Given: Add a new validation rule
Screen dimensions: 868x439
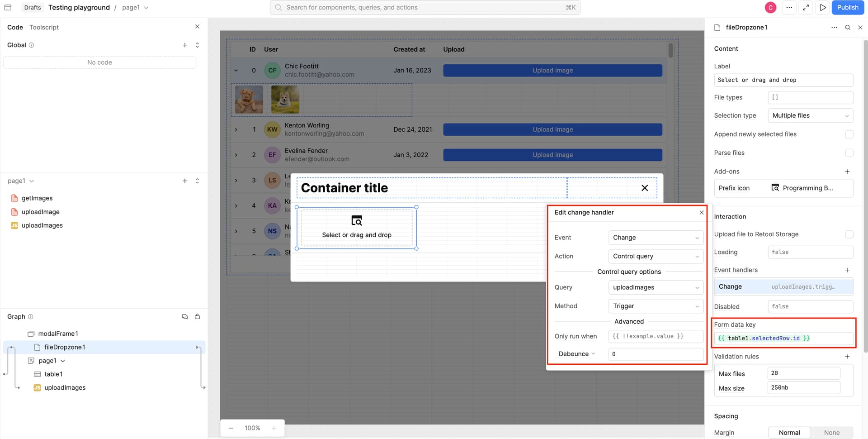Looking at the screenshot, I should [847, 357].
